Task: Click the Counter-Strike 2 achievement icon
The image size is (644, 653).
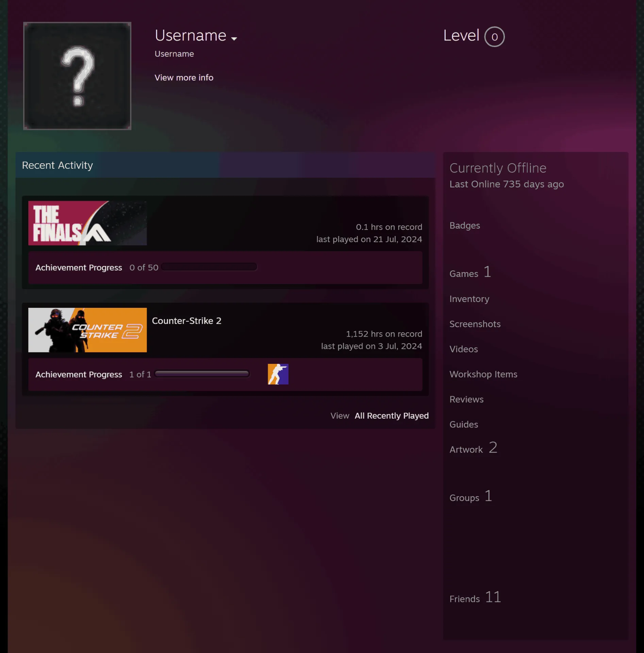Action: click(x=278, y=374)
